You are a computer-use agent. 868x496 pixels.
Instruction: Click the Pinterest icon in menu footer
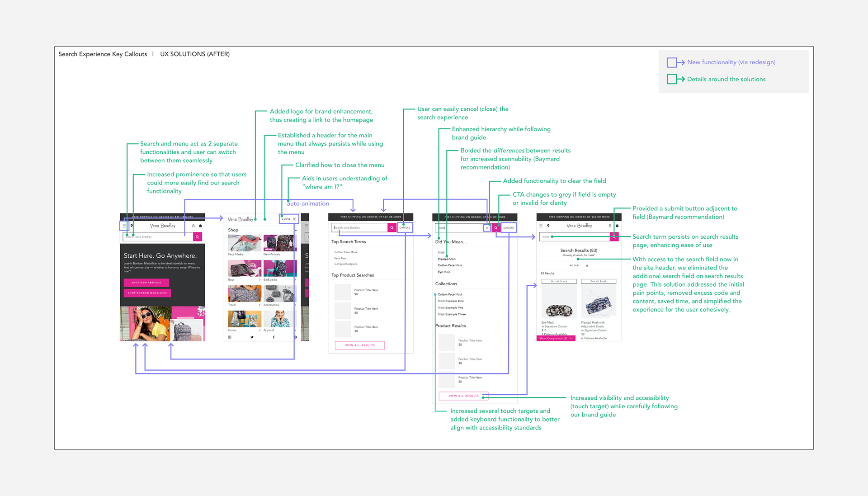296,337
